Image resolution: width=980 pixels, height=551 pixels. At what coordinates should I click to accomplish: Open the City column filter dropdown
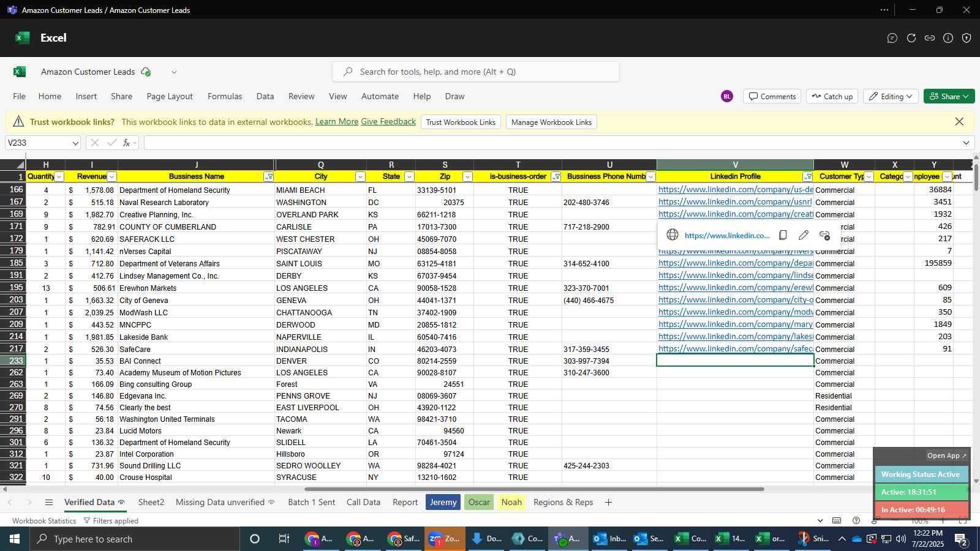360,176
